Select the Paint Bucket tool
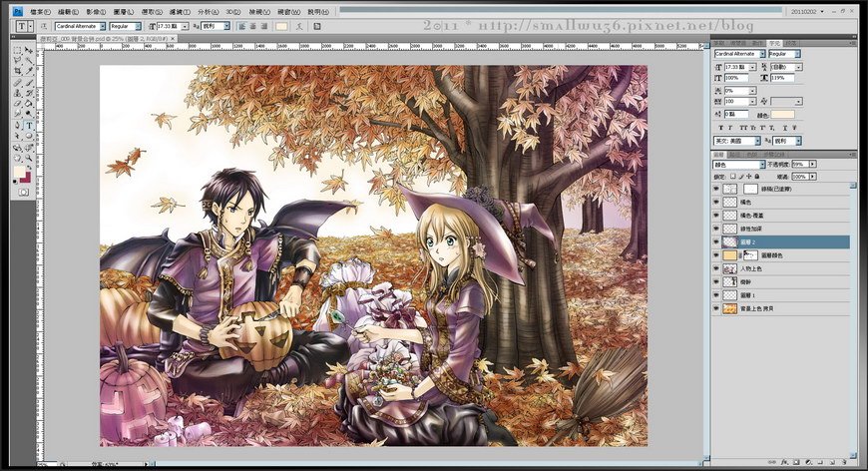This screenshot has height=471, width=868. click(29, 104)
